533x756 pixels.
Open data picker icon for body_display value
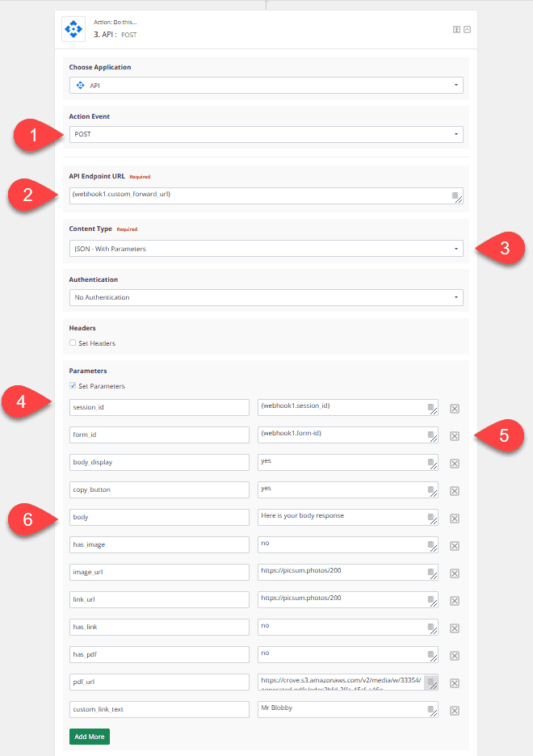coord(431,462)
